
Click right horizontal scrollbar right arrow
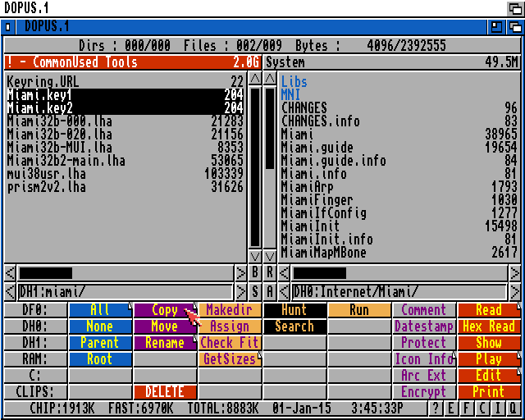[514, 273]
